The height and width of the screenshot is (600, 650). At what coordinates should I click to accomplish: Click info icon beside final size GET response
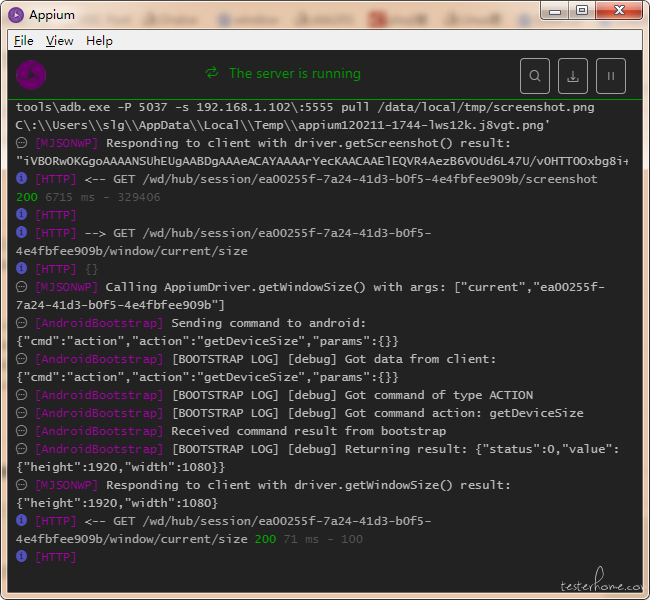22,520
